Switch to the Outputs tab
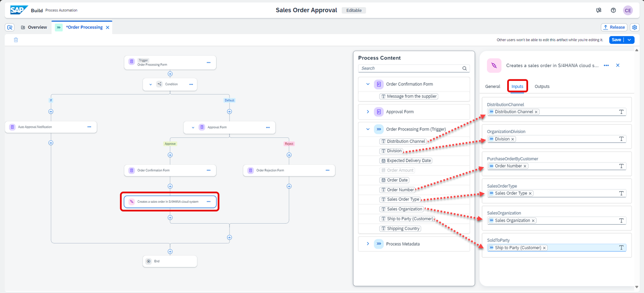Image resolution: width=644 pixels, height=293 pixels. pyautogui.click(x=542, y=86)
